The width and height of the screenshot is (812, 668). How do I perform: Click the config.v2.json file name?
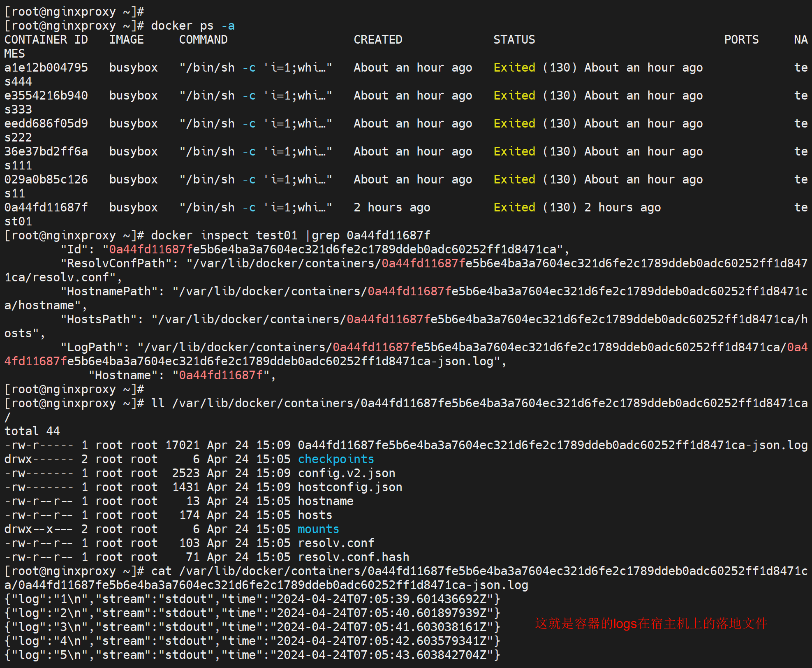tap(346, 473)
